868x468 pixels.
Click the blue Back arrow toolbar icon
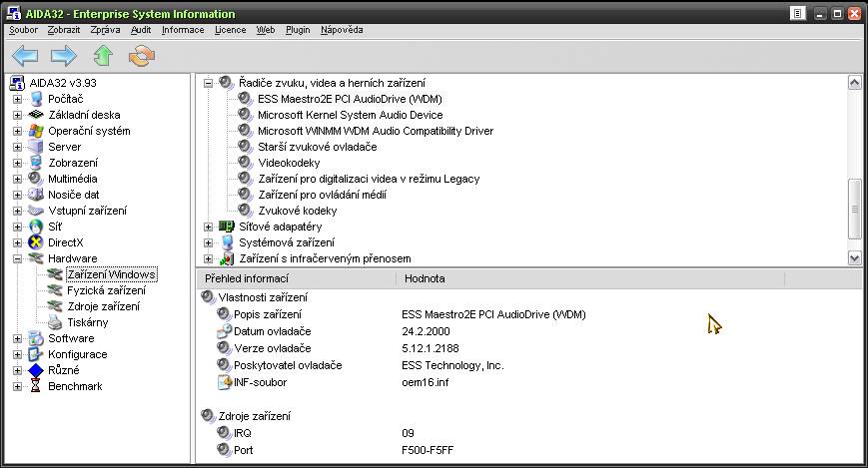click(x=25, y=56)
